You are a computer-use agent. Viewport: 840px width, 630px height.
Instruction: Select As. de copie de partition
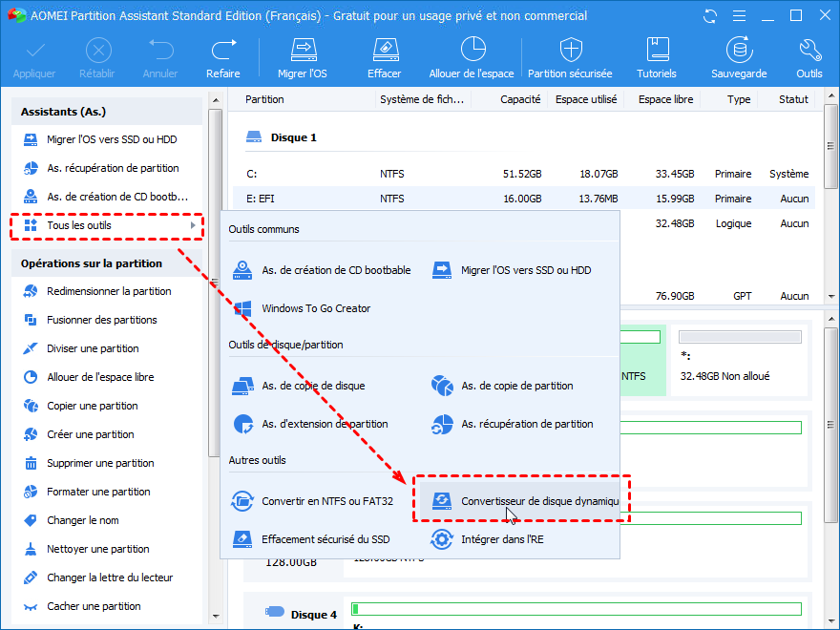coord(502,386)
